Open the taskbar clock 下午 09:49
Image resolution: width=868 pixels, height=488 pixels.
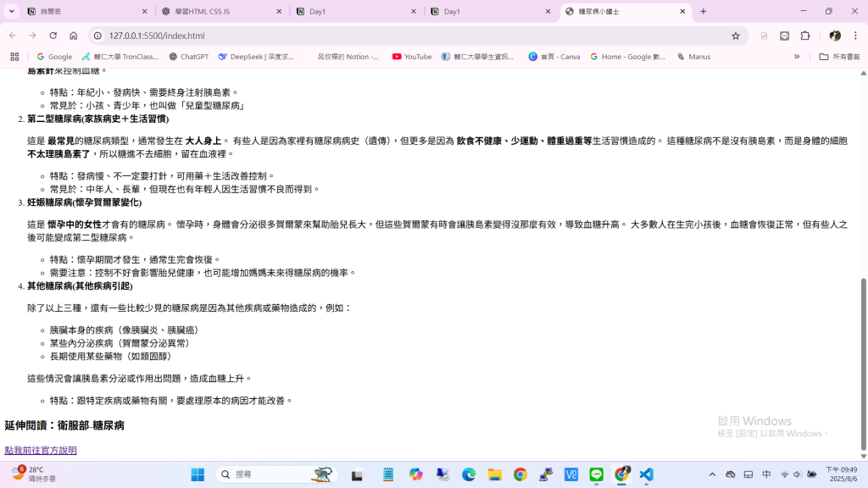(842, 474)
